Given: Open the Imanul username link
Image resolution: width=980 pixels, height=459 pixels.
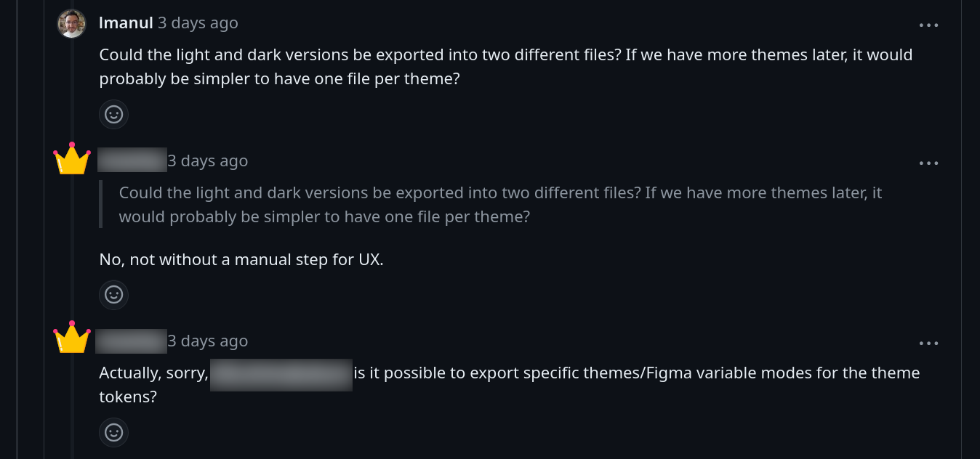Looking at the screenshot, I should (126, 23).
